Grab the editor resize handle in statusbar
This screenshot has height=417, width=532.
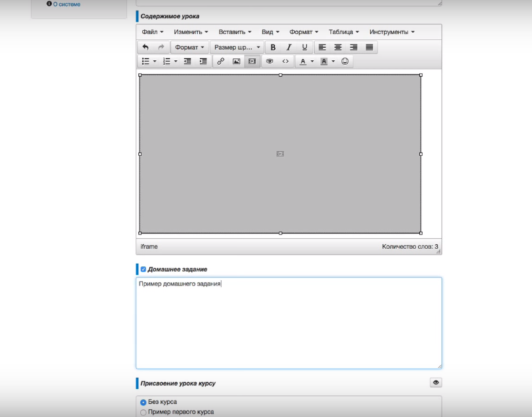[x=438, y=251]
